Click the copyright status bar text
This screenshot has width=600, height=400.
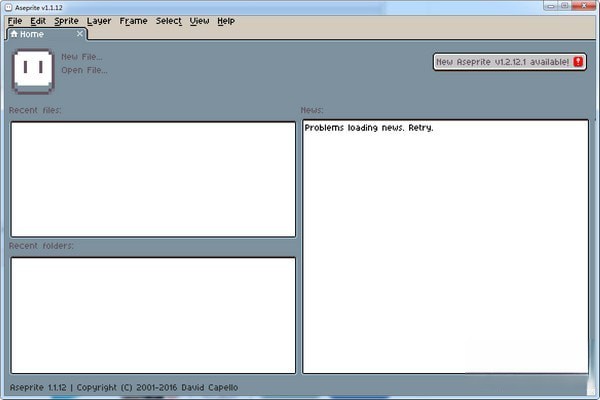124,387
